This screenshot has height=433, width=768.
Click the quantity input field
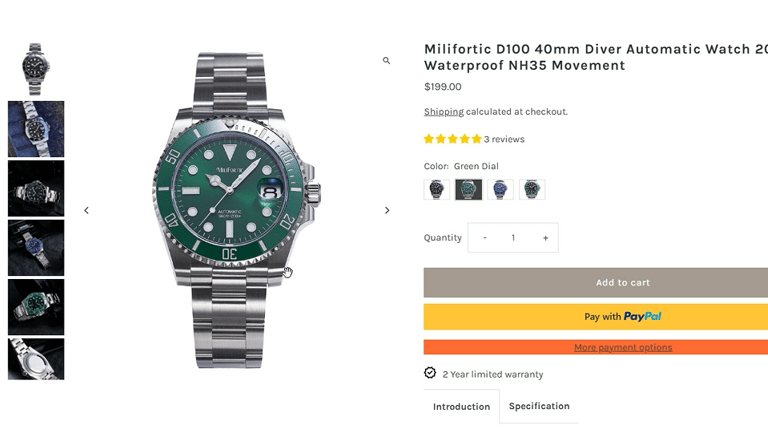514,238
